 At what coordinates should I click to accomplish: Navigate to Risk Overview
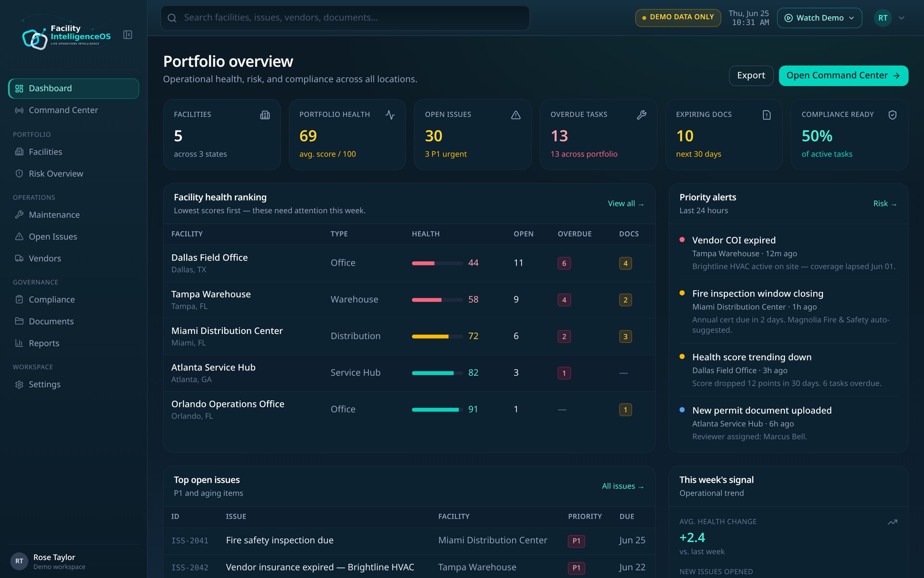pyautogui.click(x=74, y=173)
